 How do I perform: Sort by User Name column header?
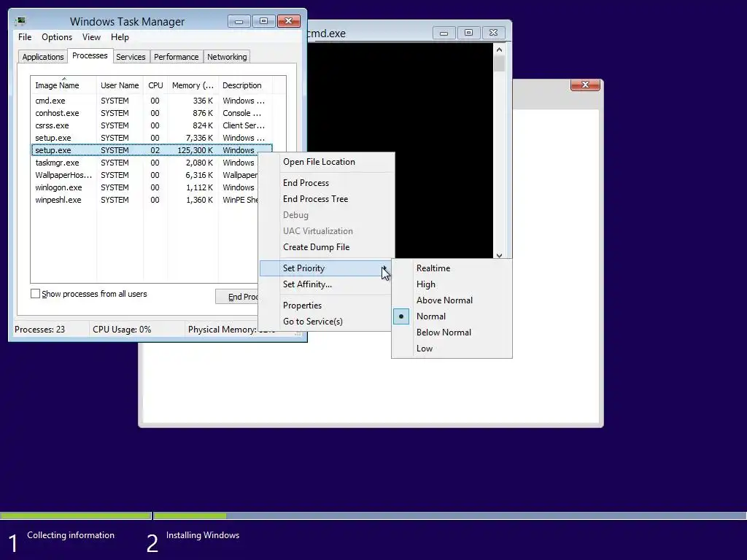pyautogui.click(x=120, y=85)
